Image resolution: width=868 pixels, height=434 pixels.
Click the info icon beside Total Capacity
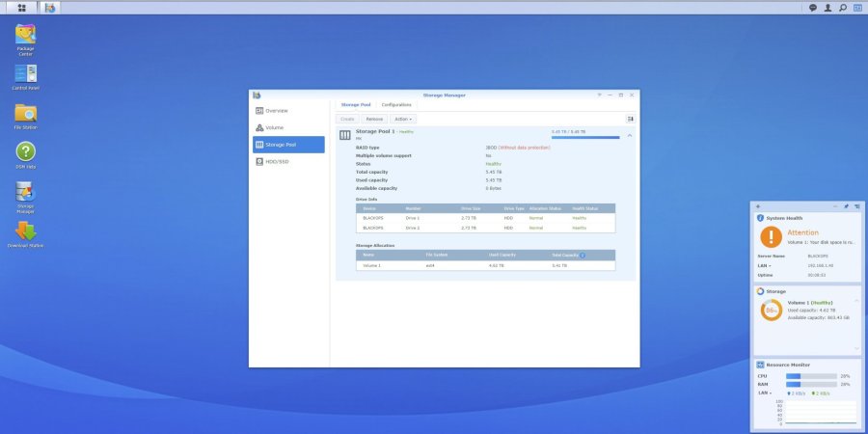(x=583, y=256)
